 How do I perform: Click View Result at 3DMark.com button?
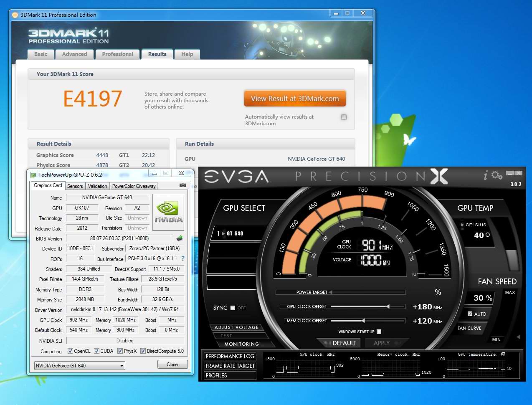pyautogui.click(x=295, y=99)
